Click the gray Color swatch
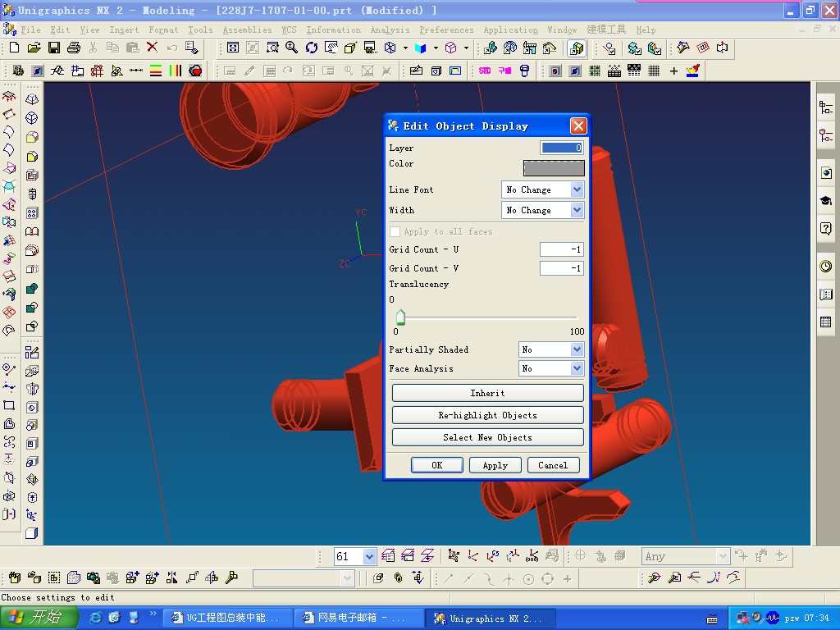This screenshot has width=840, height=630. click(554, 168)
